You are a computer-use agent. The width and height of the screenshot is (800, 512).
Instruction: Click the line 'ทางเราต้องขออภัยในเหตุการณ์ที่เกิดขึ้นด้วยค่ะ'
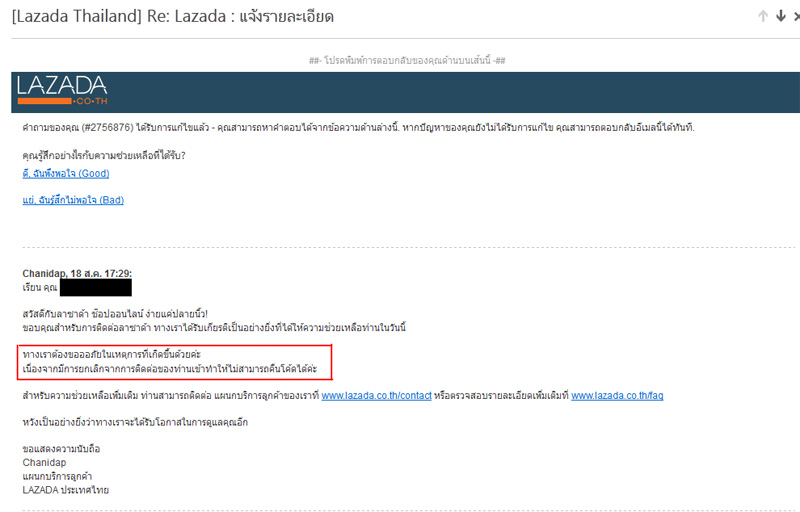112,354
